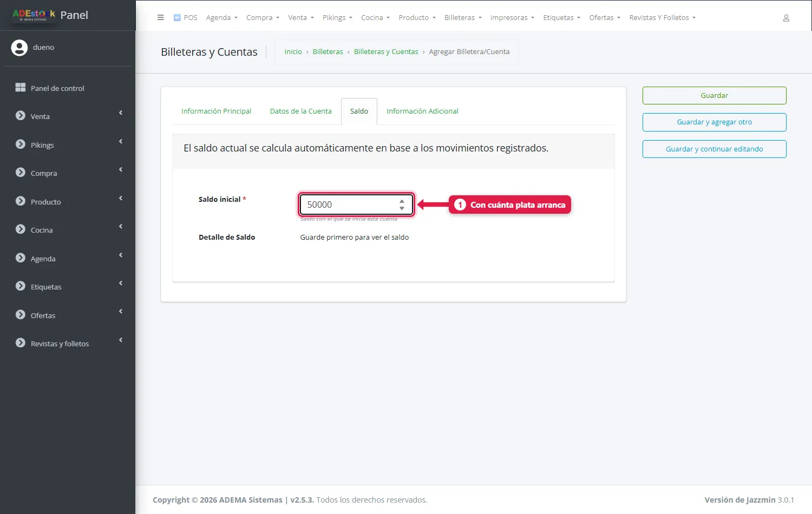Click the Cocina sidebar arrow-circle icon
The image size is (812, 514).
pos(21,229)
